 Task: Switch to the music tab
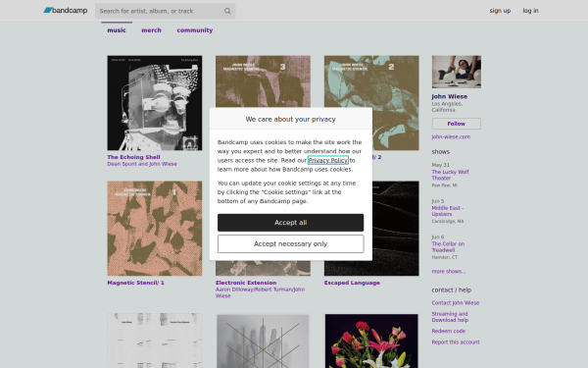(117, 30)
